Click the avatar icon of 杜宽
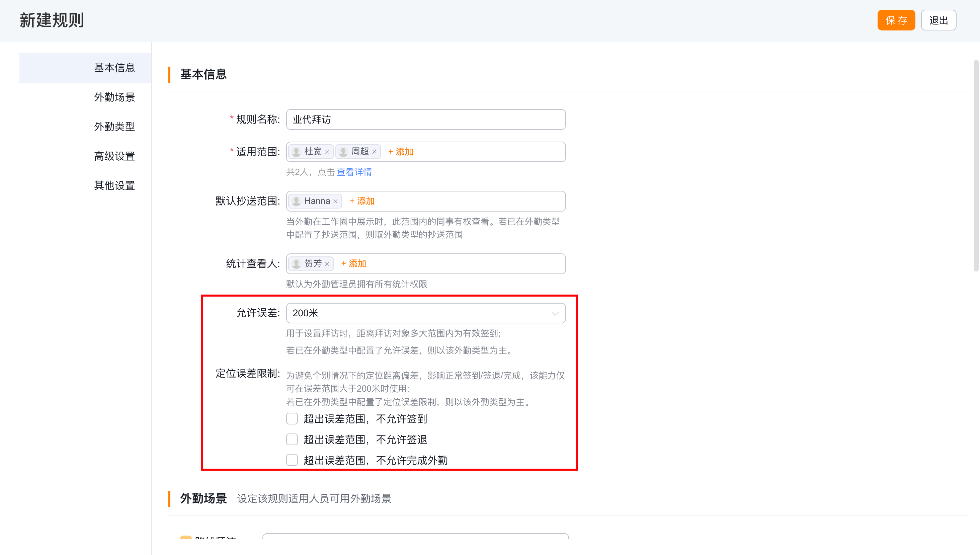 click(x=297, y=152)
